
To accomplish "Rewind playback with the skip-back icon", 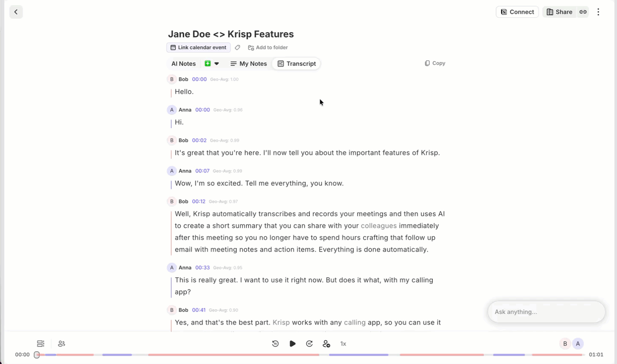I will 275,344.
